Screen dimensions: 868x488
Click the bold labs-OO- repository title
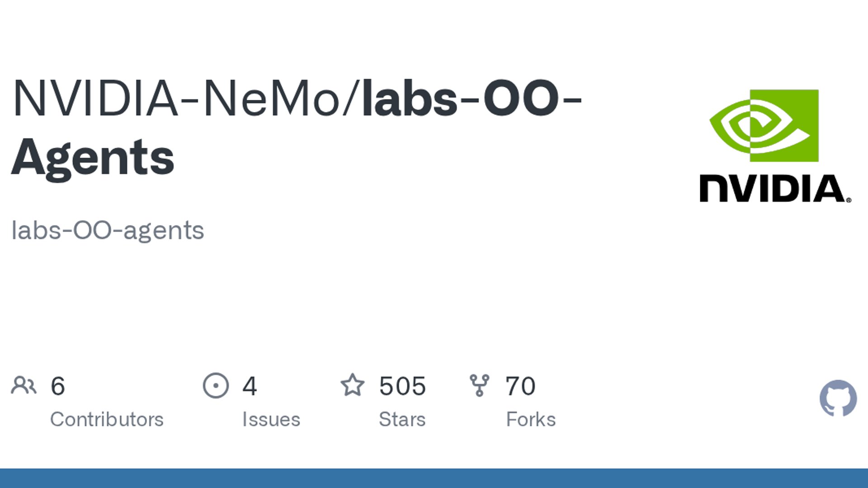click(472, 99)
